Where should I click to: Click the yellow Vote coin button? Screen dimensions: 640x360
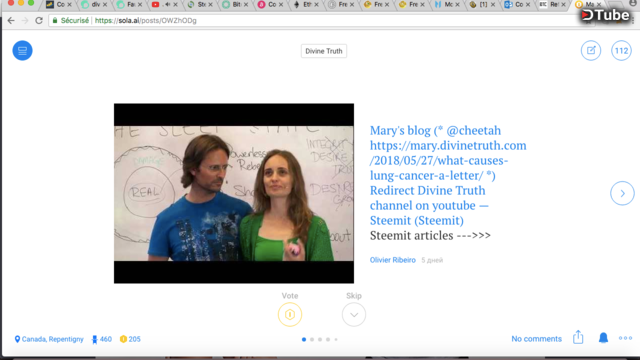[x=290, y=315]
